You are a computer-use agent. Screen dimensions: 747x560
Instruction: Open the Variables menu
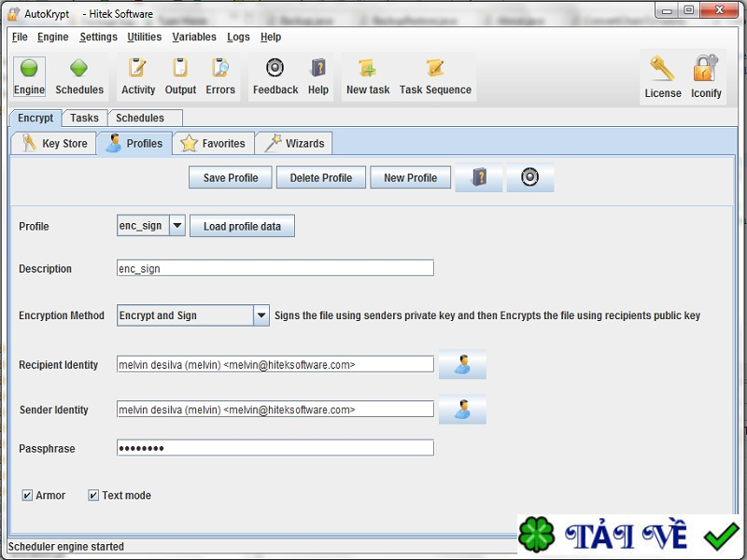click(x=194, y=37)
